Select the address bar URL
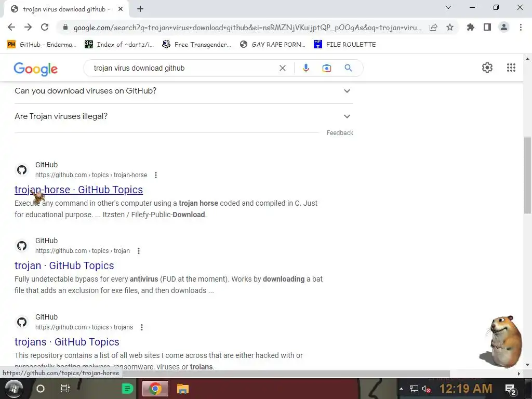 coord(247,28)
